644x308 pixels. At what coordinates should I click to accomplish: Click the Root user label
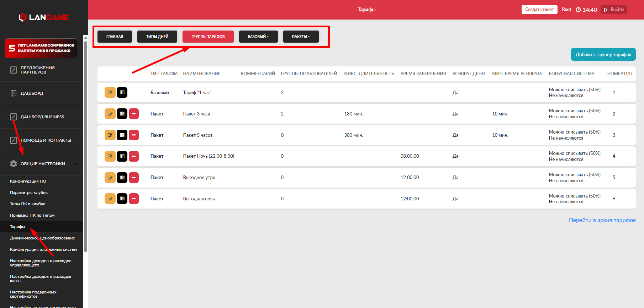click(x=566, y=10)
